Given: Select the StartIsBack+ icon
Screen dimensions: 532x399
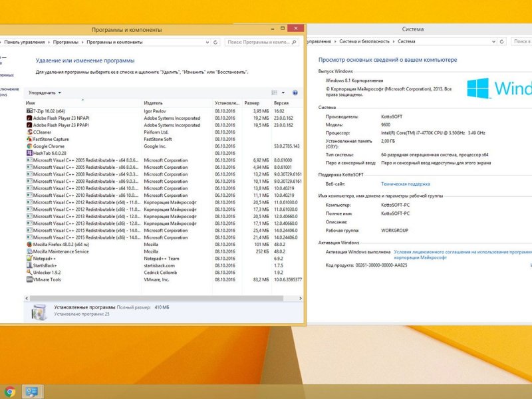Looking at the screenshot, I should [29, 265].
